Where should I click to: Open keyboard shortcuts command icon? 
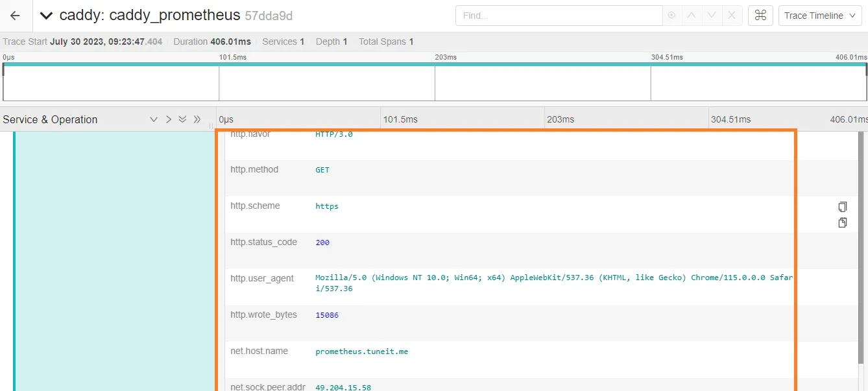(x=760, y=16)
